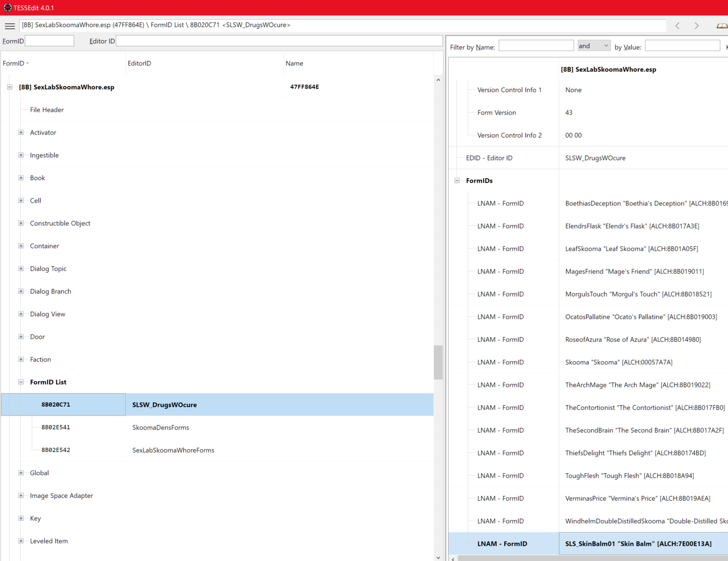The width and height of the screenshot is (728, 561).
Task: Collapse the FormID List group
Action: (21, 382)
